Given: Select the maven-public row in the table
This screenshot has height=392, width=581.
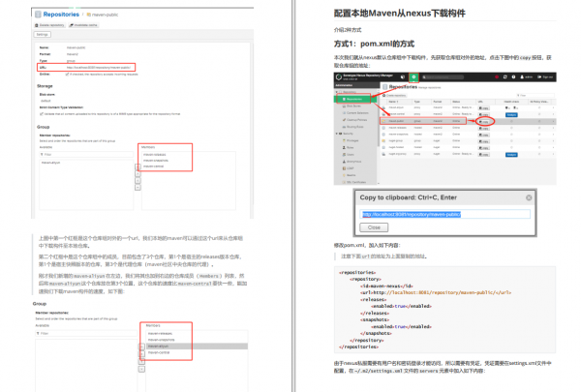Looking at the screenshot, I should click(x=468, y=121).
